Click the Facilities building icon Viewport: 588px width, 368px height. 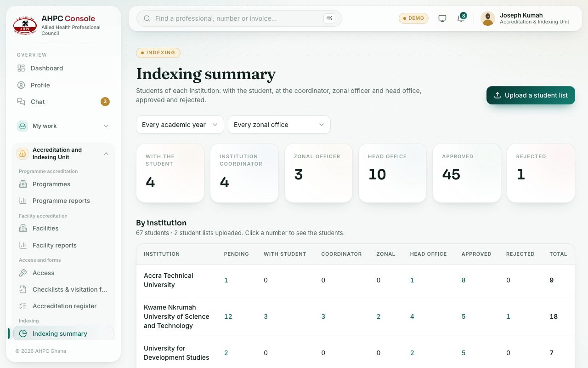tap(23, 229)
